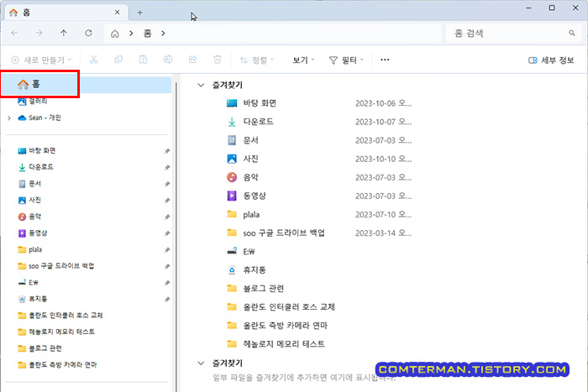
Task: Click the pin icon beside 다운로드
Action: (x=167, y=168)
